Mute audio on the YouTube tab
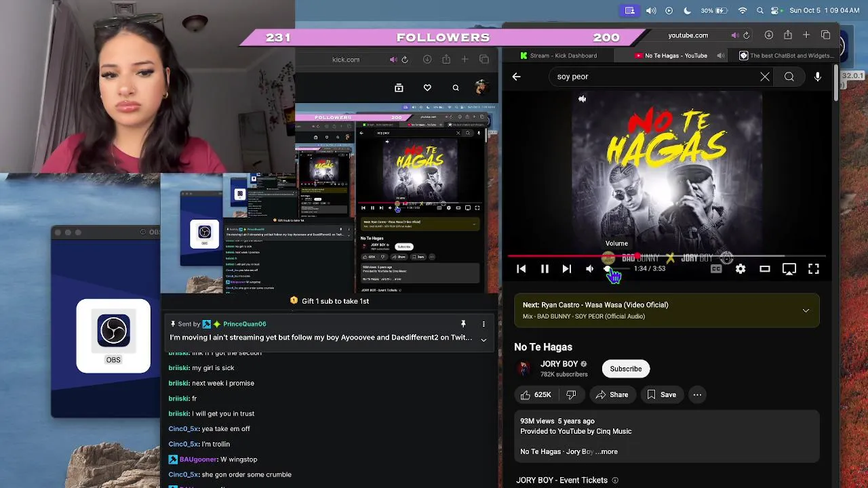The height and width of the screenshot is (488, 868). click(x=721, y=56)
